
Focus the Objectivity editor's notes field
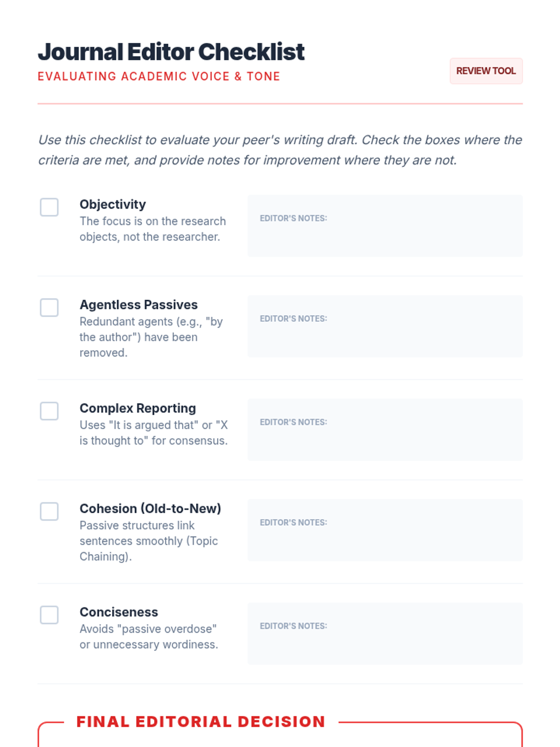click(x=385, y=226)
